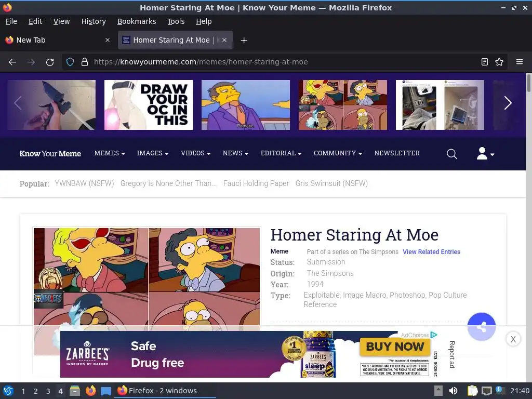
Task: Open the Tools menu
Action: click(x=176, y=21)
